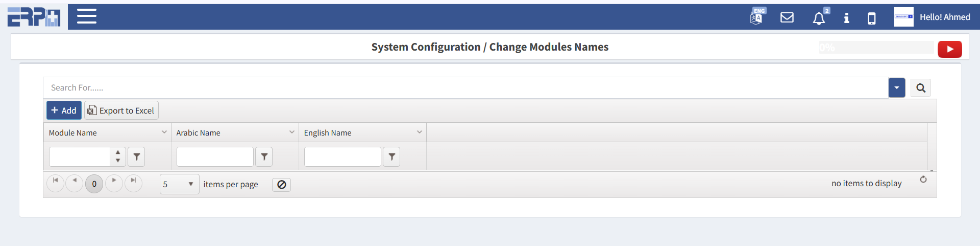Open the notifications bell
The image size is (980, 246).
click(x=819, y=18)
